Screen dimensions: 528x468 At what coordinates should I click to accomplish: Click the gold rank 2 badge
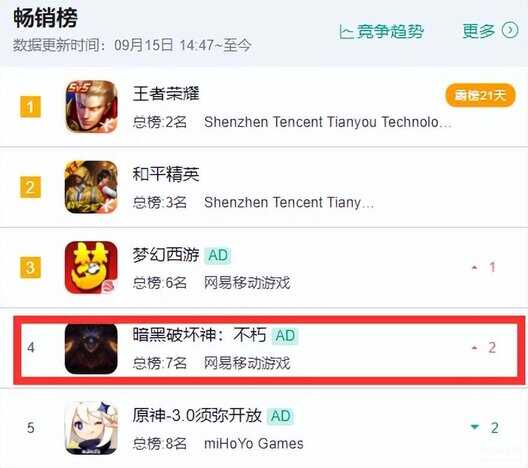(30, 187)
